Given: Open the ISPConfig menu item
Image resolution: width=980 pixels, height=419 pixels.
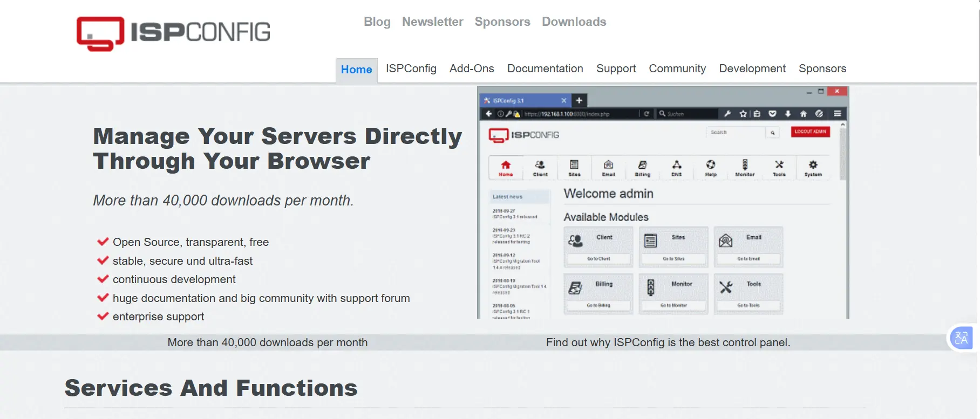Looking at the screenshot, I should tap(411, 69).
